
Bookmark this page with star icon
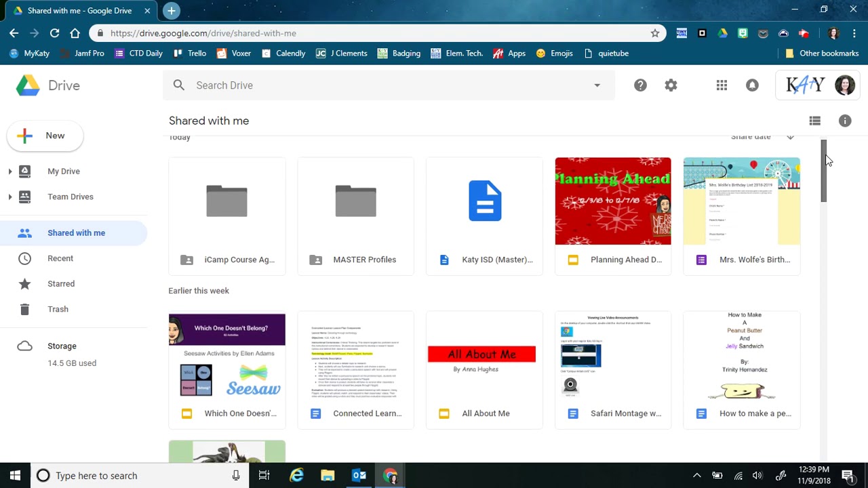655,33
